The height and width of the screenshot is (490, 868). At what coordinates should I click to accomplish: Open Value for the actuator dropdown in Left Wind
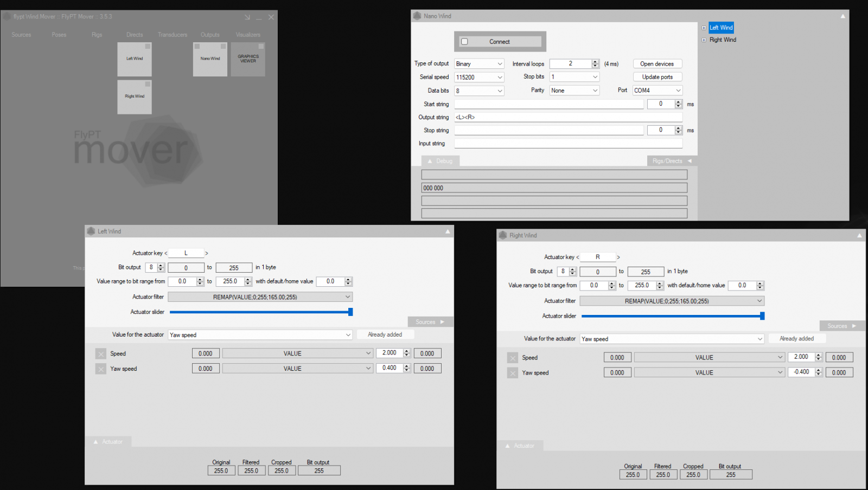pos(260,335)
